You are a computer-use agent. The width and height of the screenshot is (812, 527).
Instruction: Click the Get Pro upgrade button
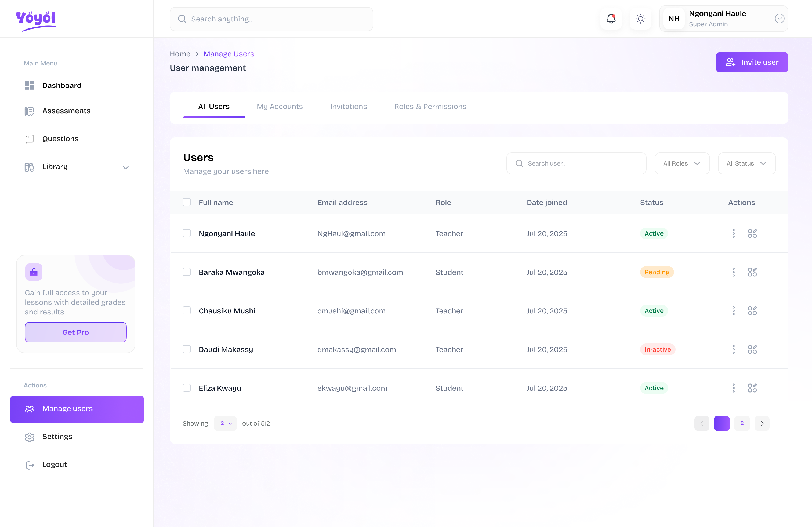[75, 332]
